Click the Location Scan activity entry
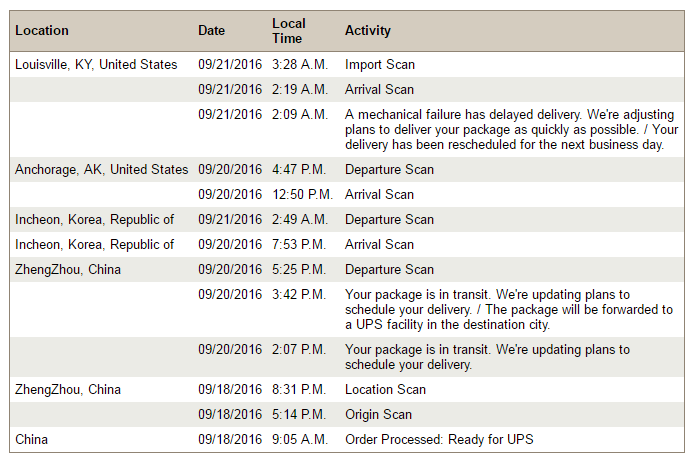The image size is (693, 459). point(385,389)
